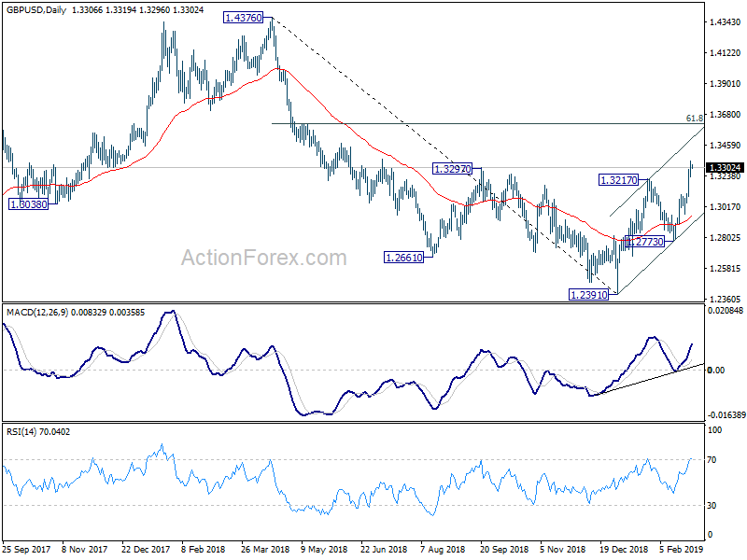Click the 19 Dec 2018 date label
Viewport: 747px width, 560px height.
(624, 549)
